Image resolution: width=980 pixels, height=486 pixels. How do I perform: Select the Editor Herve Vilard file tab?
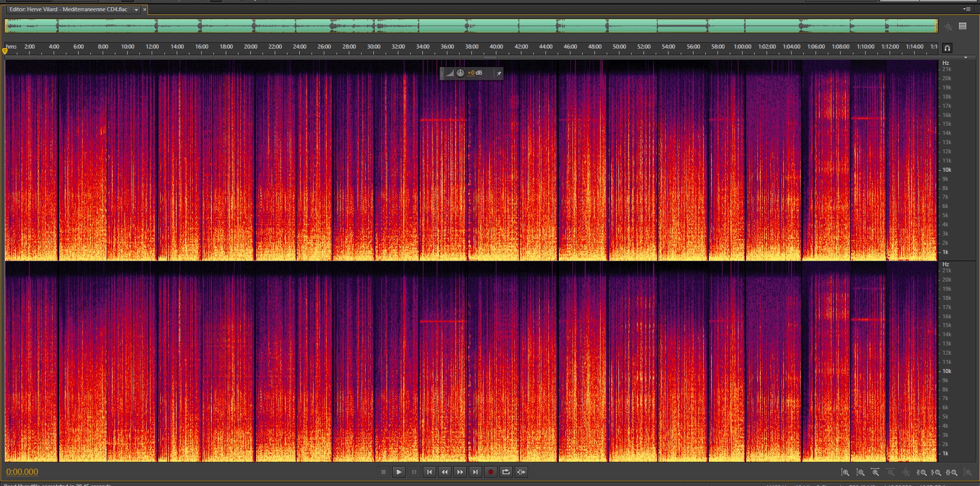coord(68,10)
